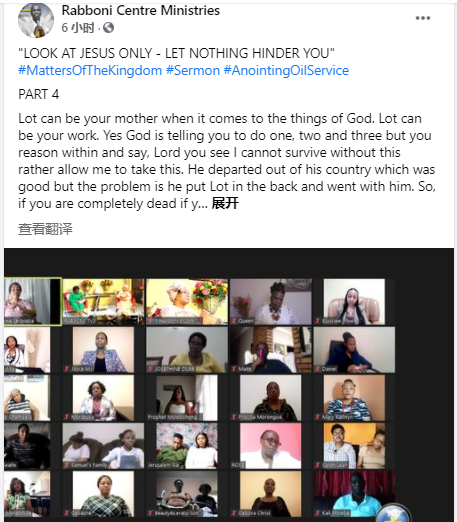Click the Samuel's Family video tile

click(103, 446)
